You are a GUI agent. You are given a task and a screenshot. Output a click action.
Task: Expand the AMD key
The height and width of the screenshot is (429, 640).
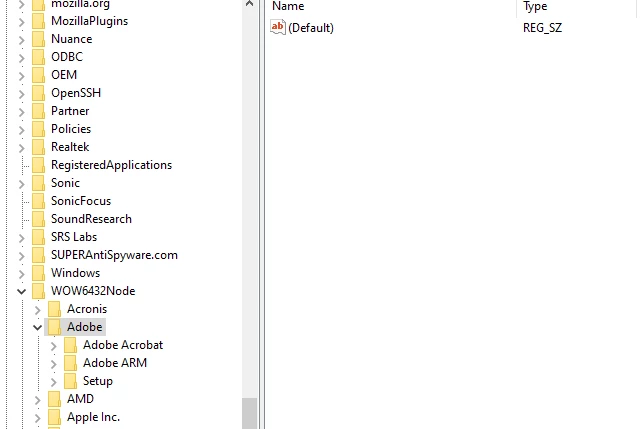click(38, 400)
